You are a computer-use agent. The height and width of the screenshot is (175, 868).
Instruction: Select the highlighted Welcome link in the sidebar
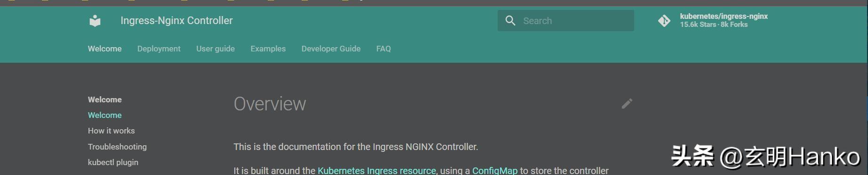pos(104,115)
